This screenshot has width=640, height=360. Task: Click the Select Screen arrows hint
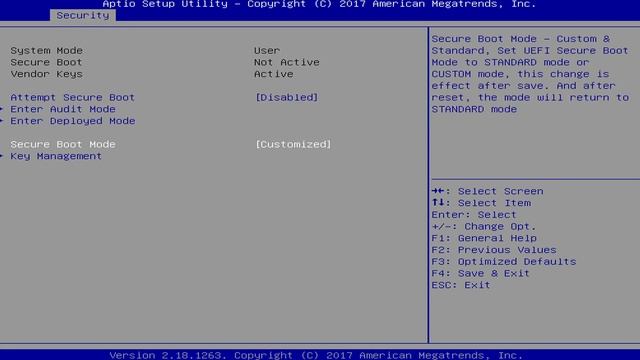click(x=487, y=191)
